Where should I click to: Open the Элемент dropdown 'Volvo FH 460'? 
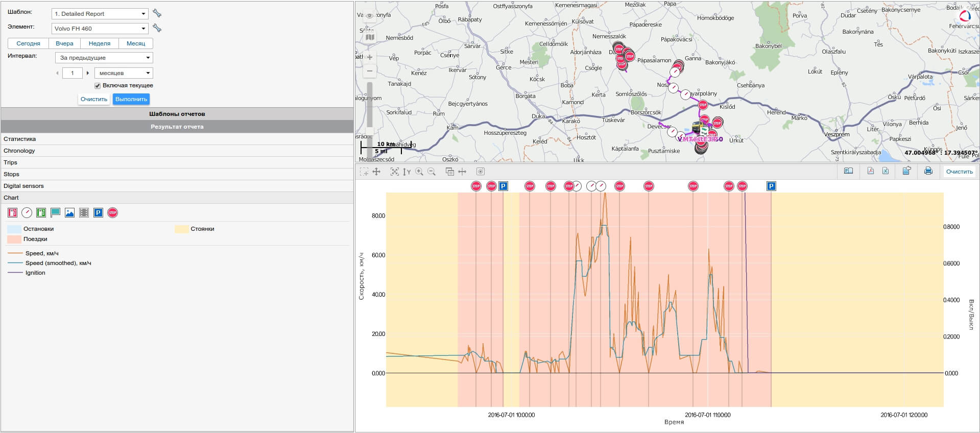click(100, 29)
